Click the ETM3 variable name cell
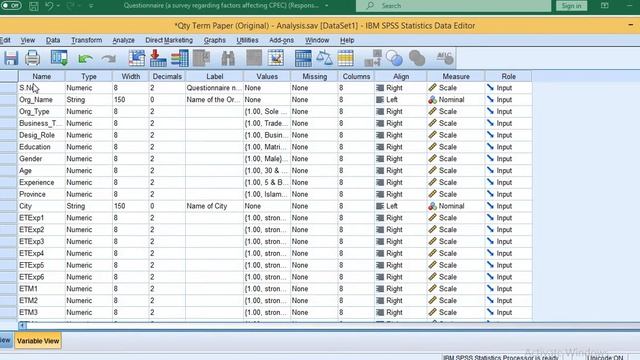Screen dimensions: 640x360 [41, 313]
